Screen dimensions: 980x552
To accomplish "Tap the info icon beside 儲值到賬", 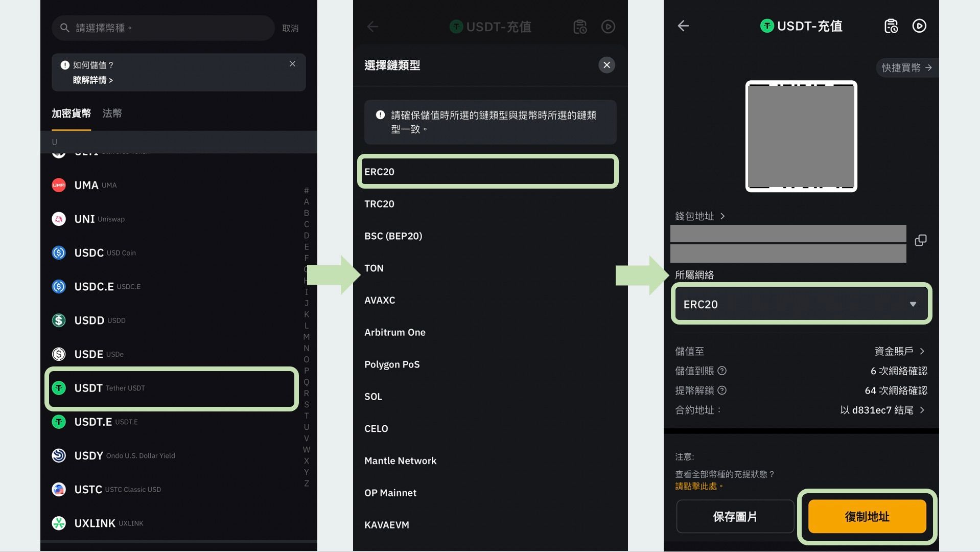I will click(722, 371).
